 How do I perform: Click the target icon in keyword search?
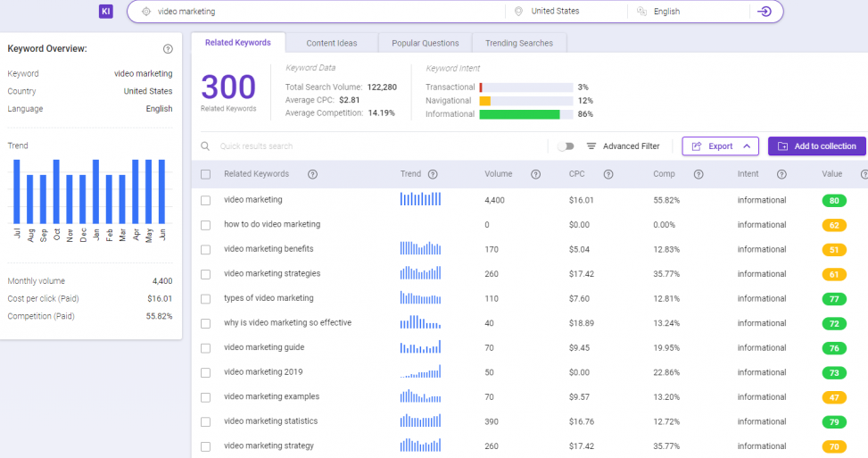146,11
